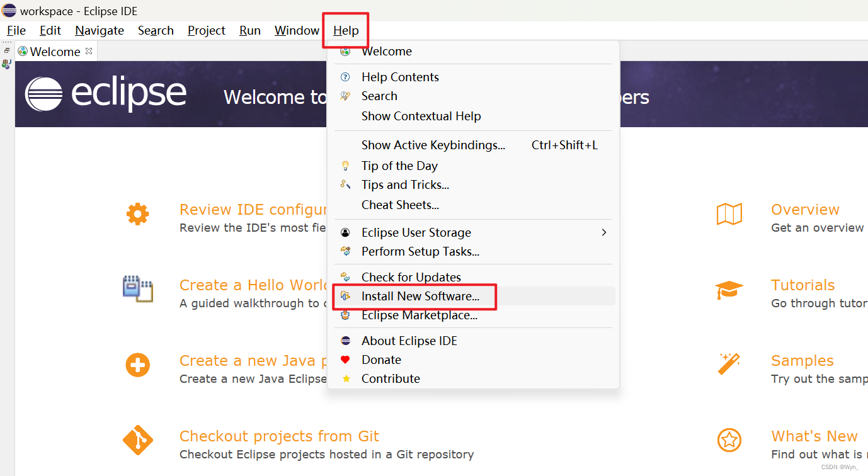The height and width of the screenshot is (476, 868).
Task: Open Eclipse Marketplace
Action: click(473, 315)
